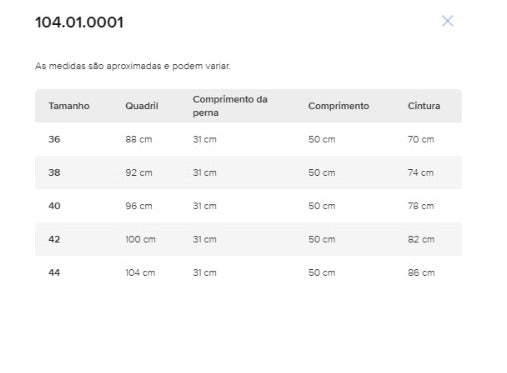Viewport: 507px width, 373px height.
Task: Click the 104 cm Quadril value
Action: click(140, 273)
